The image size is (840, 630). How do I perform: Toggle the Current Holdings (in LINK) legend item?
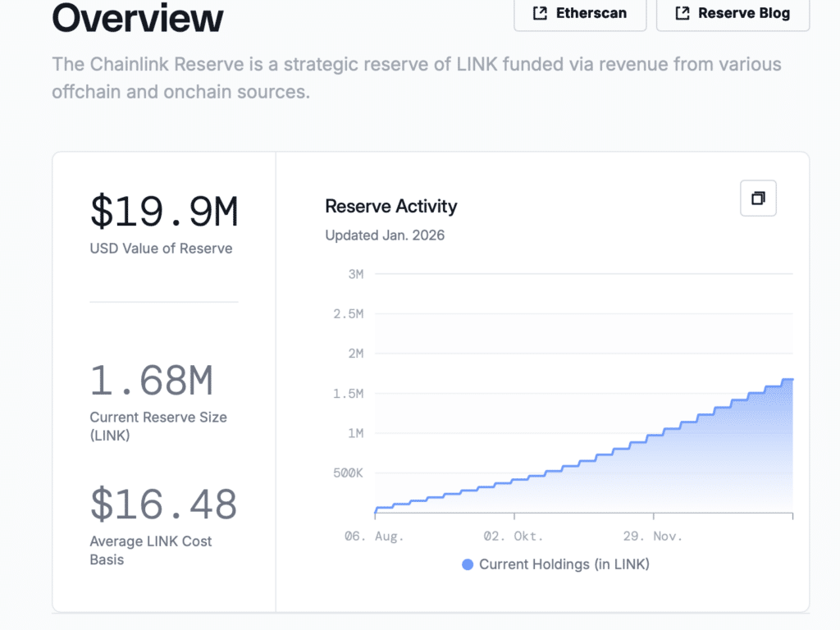pyautogui.click(x=555, y=564)
